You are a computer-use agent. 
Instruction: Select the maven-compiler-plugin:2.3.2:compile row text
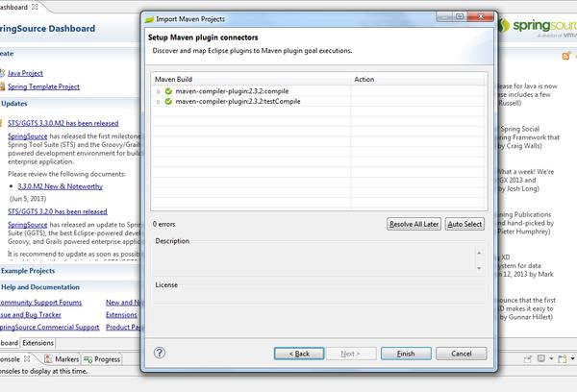(x=232, y=91)
